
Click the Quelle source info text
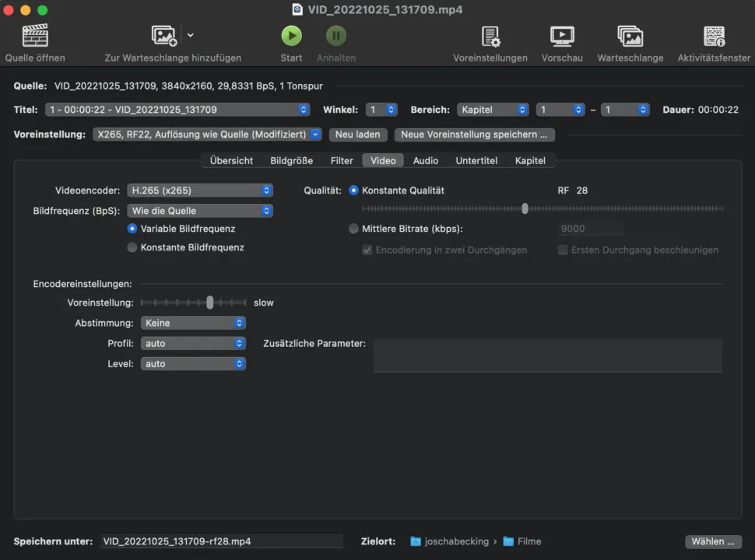tap(188, 86)
